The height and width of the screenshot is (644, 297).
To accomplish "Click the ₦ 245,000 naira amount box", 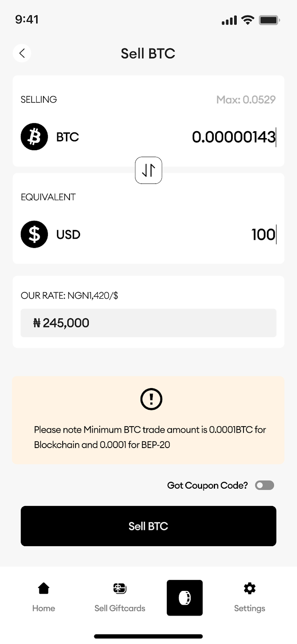I will (x=148, y=323).
